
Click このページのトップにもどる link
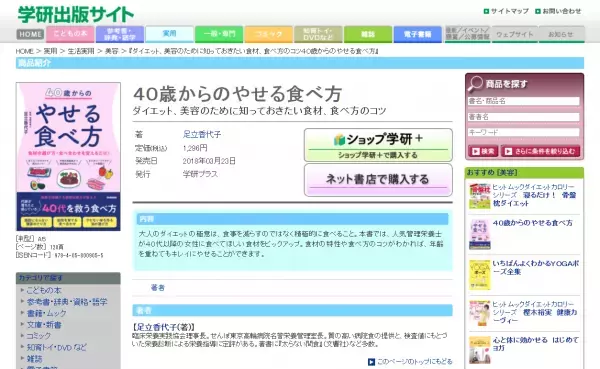(415, 362)
